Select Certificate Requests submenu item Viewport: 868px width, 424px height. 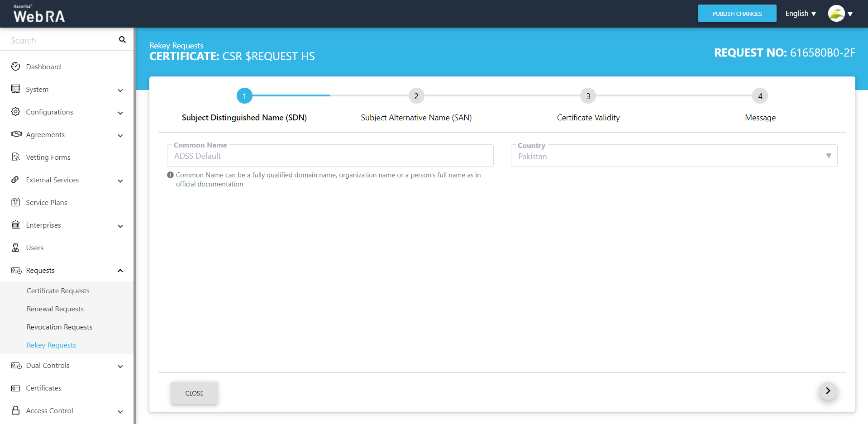pyautogui.click(x=58, y=291)
